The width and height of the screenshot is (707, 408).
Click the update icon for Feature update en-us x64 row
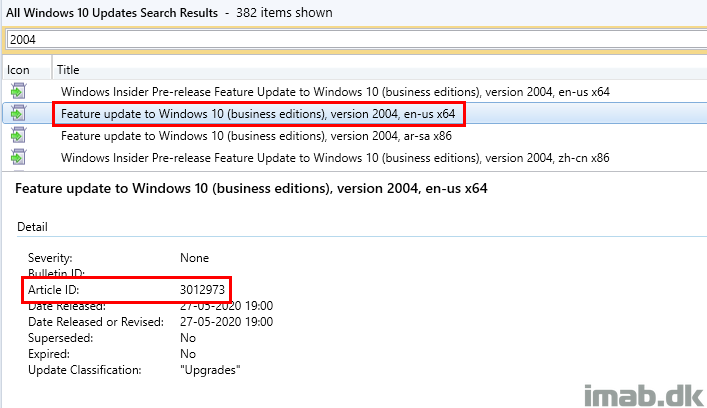tap(18, 113)
